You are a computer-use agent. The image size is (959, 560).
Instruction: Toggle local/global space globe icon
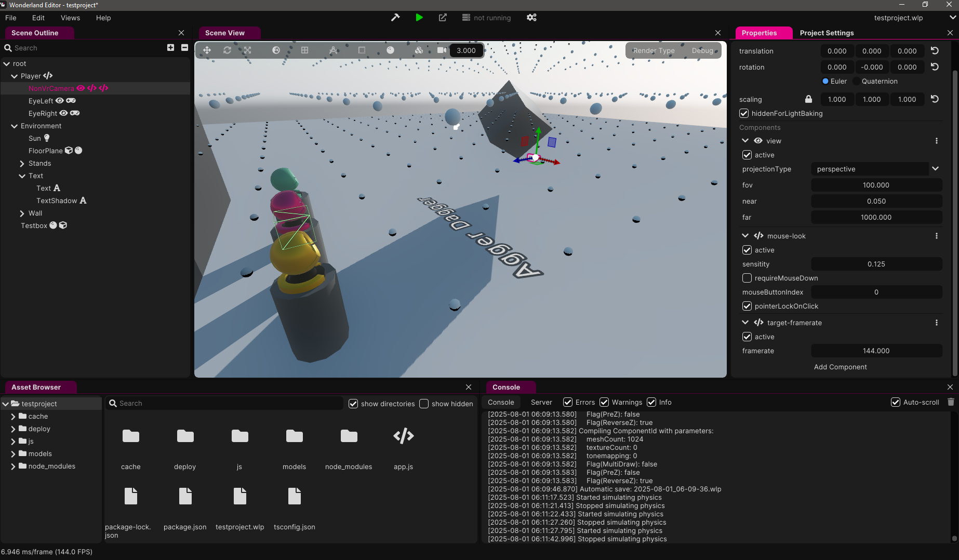point(276,50)
